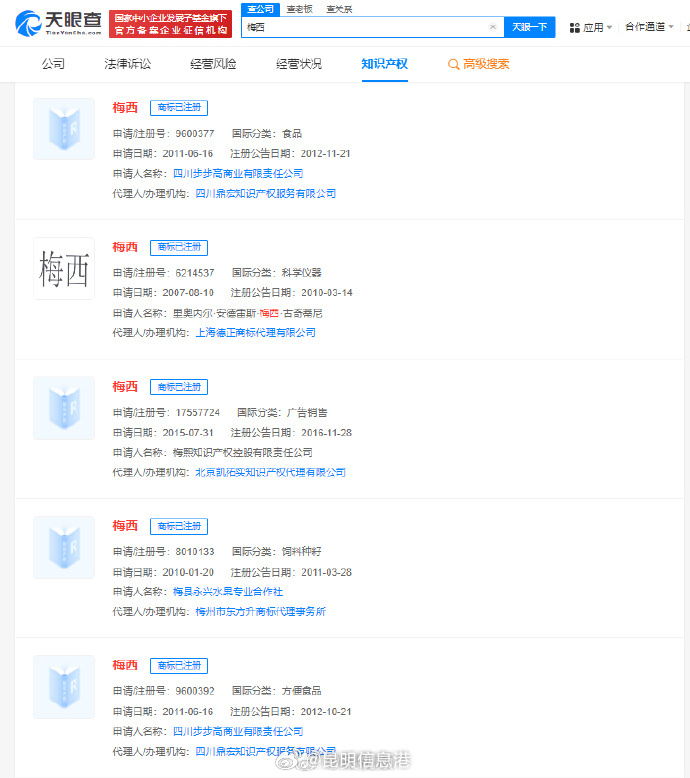Select classification 饲料种籽 text
690x778 pixels.
point(302,551)
